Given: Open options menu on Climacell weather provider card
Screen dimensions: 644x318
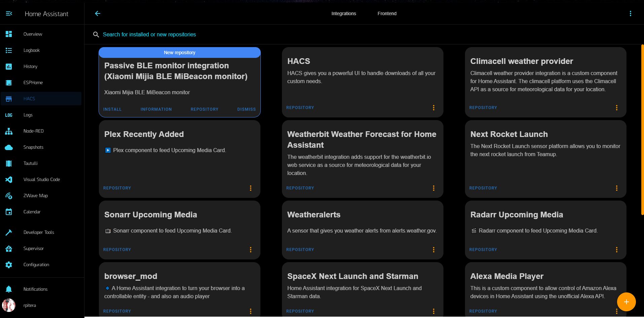Looking at the screenshot, I should tap(616, 108).
